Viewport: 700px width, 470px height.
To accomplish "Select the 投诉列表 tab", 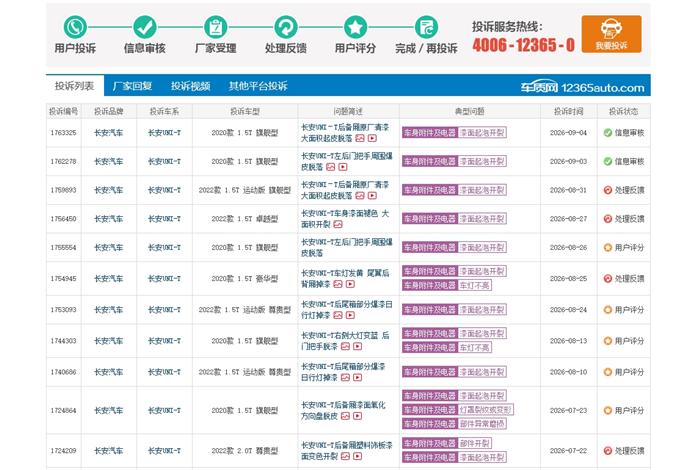I will (75, 86).
